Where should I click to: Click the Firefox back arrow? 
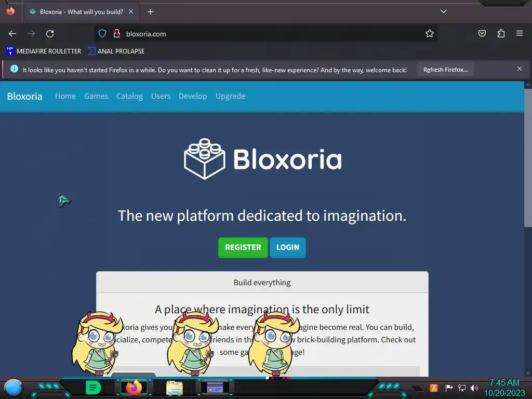coord(12,34)
